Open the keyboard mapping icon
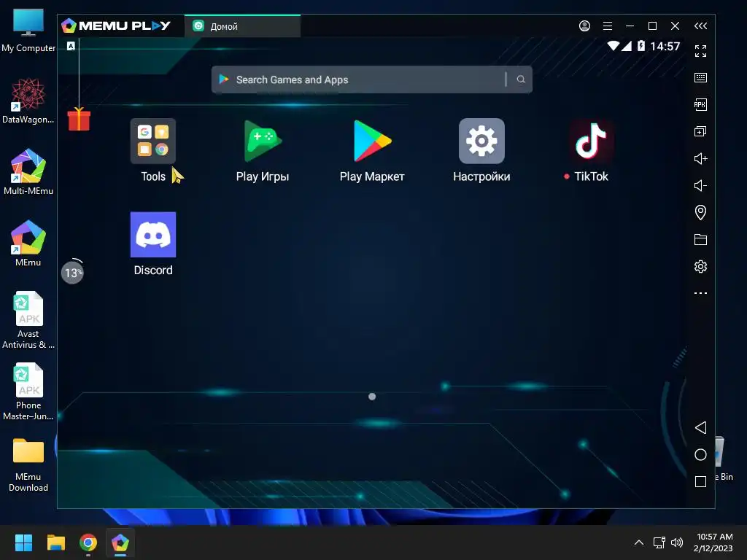This screenshot has height=560, width=747. tap(700, 77)
